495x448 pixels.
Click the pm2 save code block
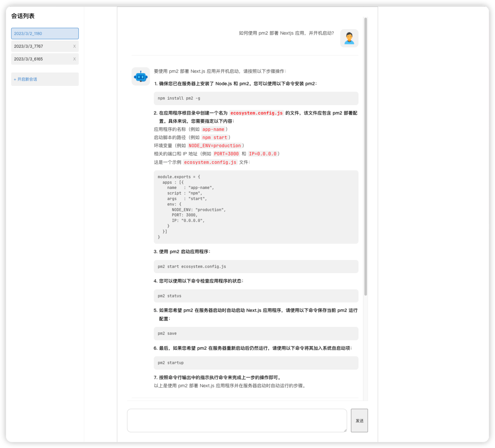point(256,333)
